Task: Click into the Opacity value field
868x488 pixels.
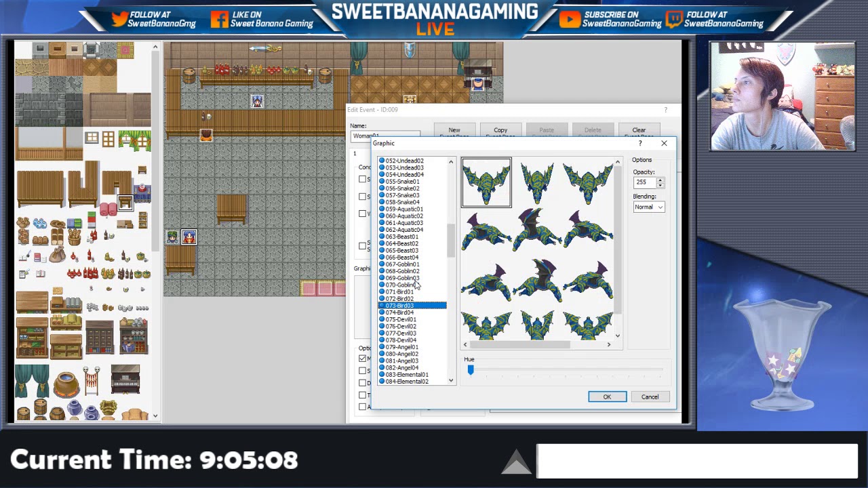Action: pos(645,182)
